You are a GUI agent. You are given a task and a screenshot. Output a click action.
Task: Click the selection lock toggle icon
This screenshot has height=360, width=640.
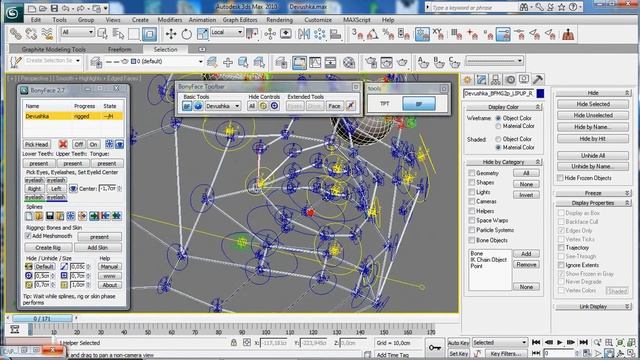coord(234,343)
